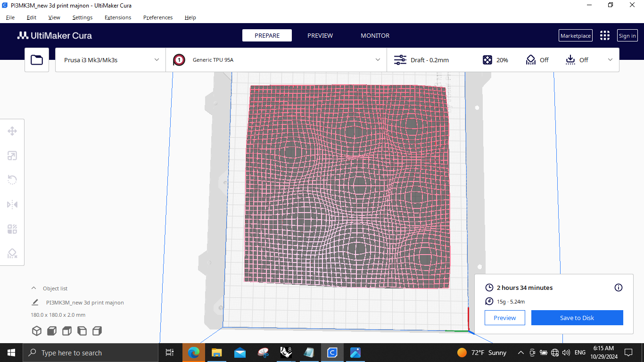
Task: Click Draft - 0.2mm profile text
Action: (429, 60)
